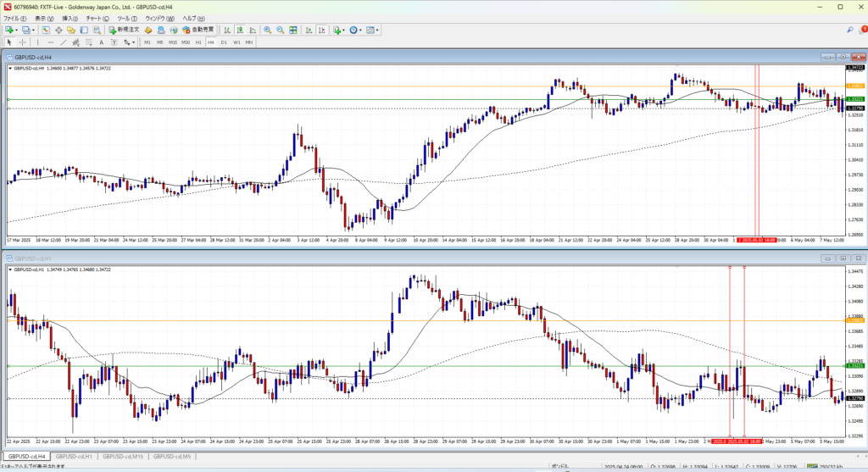Select the trendline drawing tool
Screen dimensions: 868x472
point(64,42)
